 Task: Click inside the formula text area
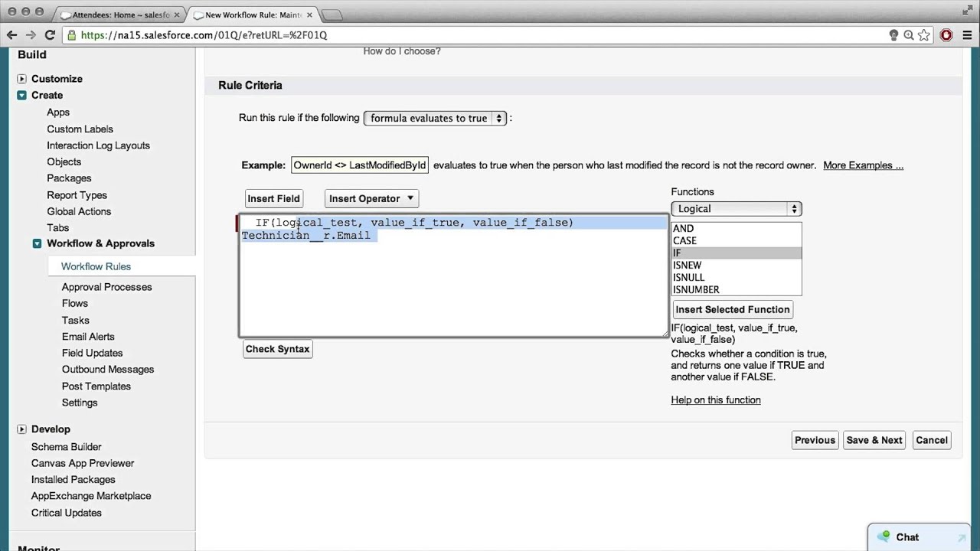[453, 275]
